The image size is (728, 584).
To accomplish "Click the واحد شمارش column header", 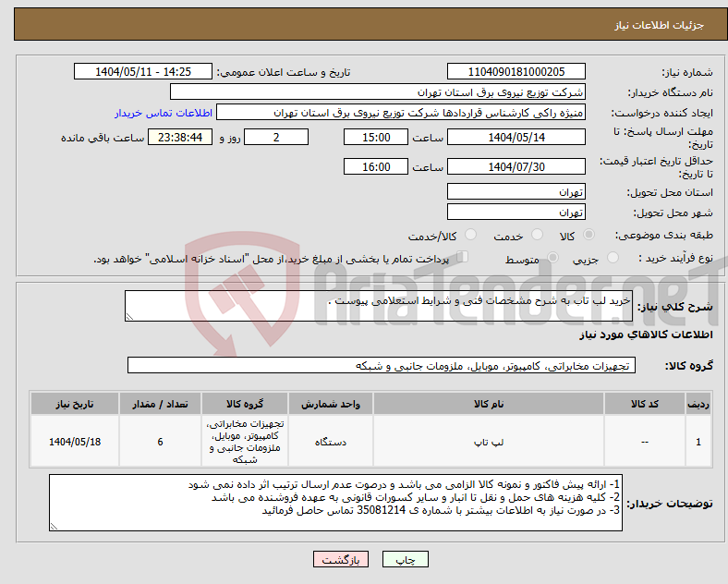I will click(x=331, y=404).
